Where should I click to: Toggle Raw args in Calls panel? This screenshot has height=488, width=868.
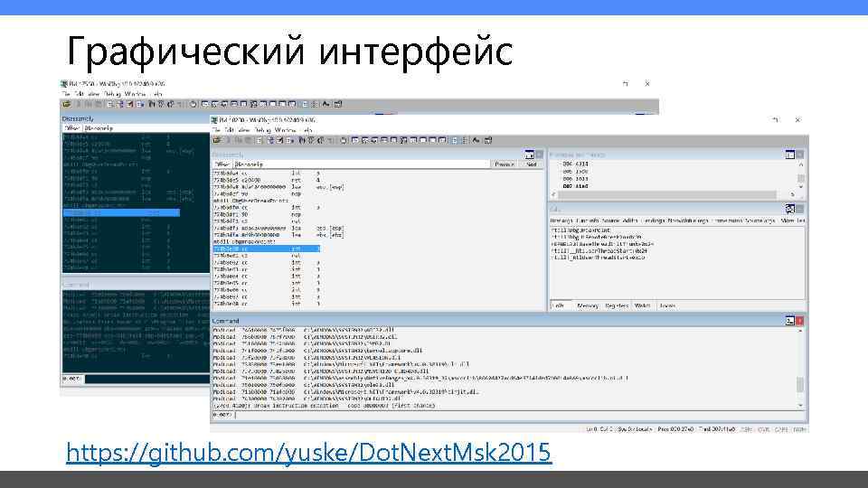561,221
